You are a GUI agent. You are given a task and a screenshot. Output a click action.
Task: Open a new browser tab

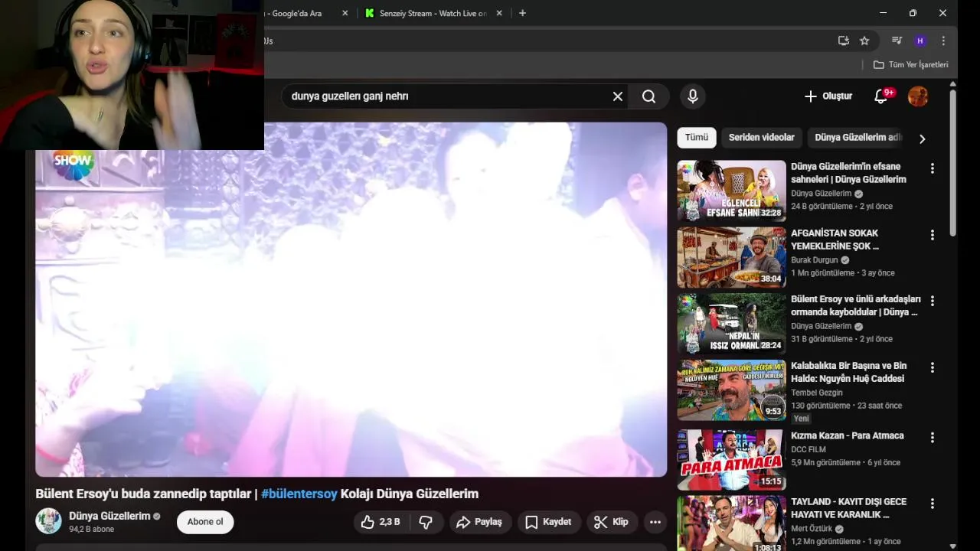pyautogui.click(x=522, y=13)
